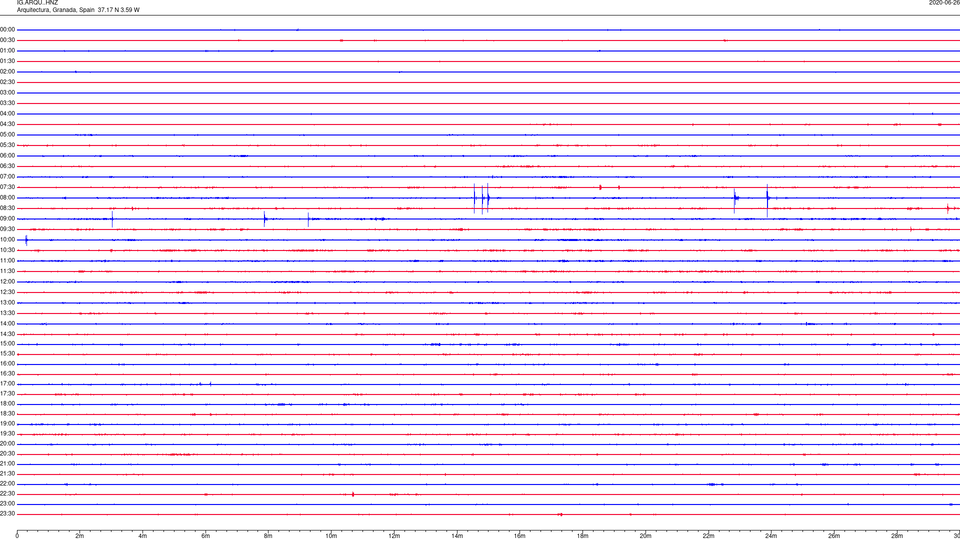Pick the 02:00 time label
The height and width of the screenshot is (540, 960).
(7, 72)
